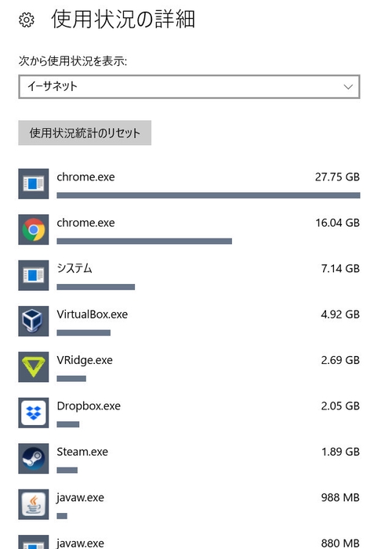Image resolution: width=392 pixels, height=549 pixels.
Task: Select the VRidge.exe entry name
Action: point(85,360)
